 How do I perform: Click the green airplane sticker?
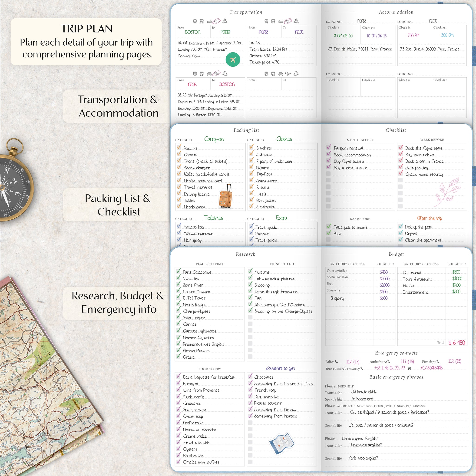[233, 59]
